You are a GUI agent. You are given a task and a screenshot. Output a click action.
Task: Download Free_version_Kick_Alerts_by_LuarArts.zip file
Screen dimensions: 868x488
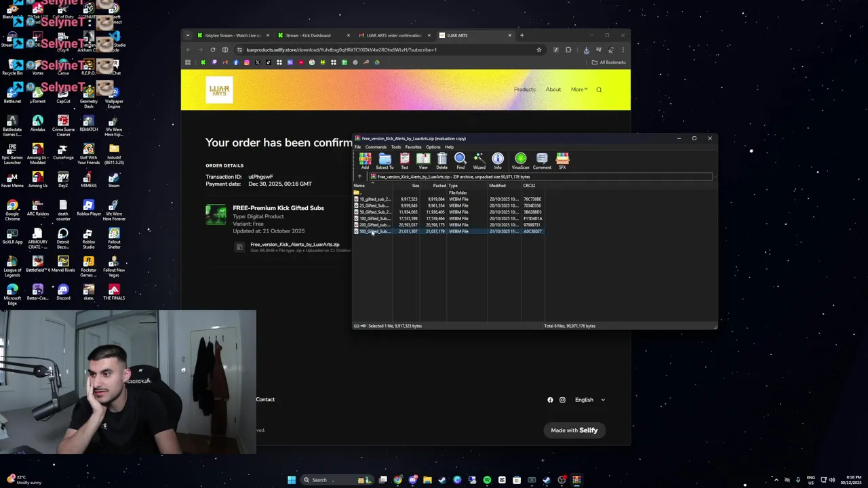[x=294, y=245]
